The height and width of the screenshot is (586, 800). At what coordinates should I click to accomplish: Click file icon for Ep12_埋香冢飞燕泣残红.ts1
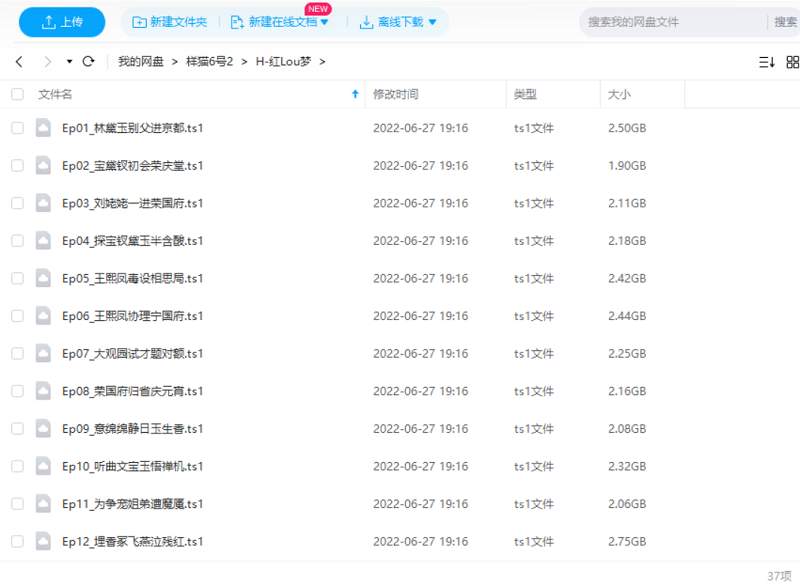click(x=43, y=541)
